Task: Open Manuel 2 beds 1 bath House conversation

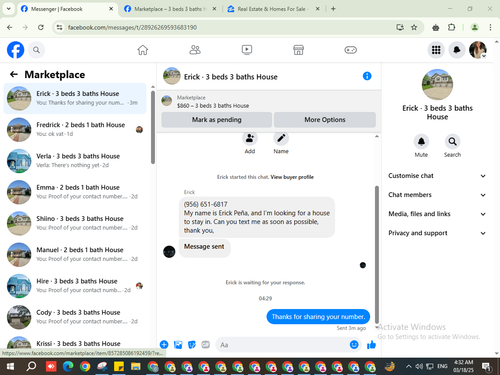Action: pos(75,254)
